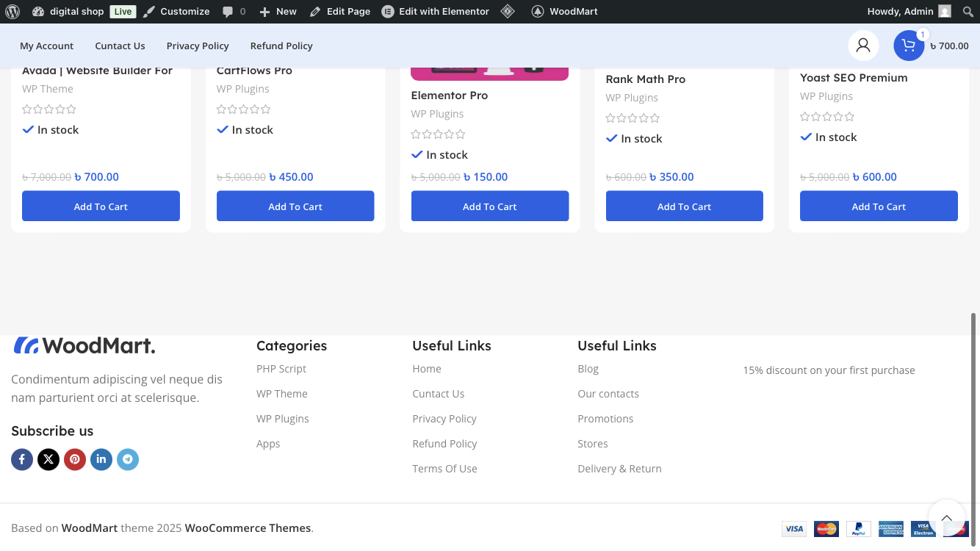Open WP Theme category under Avadda

(48, 89)
